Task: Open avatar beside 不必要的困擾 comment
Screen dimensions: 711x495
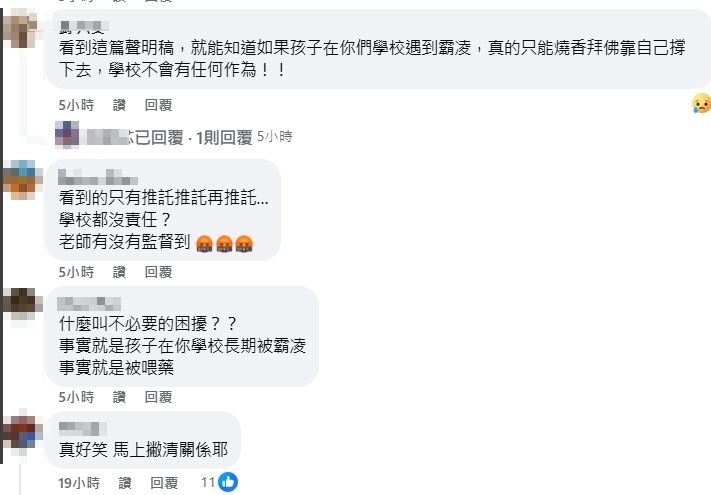Action: (x=21, y=302)
